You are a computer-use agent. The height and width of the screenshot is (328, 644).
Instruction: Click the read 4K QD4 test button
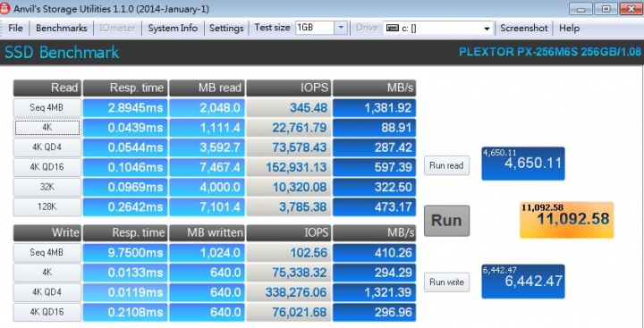click(47, 147)
